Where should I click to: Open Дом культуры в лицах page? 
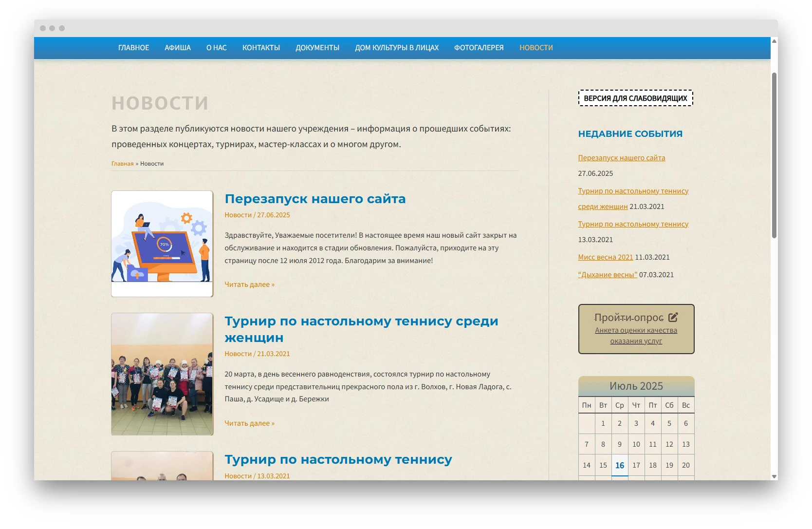tap(397, 48)
